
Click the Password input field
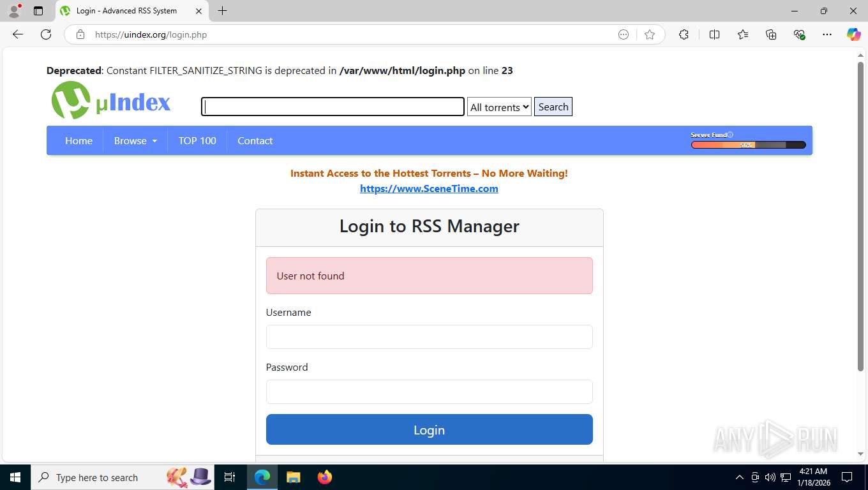click(x=430, y=392)
